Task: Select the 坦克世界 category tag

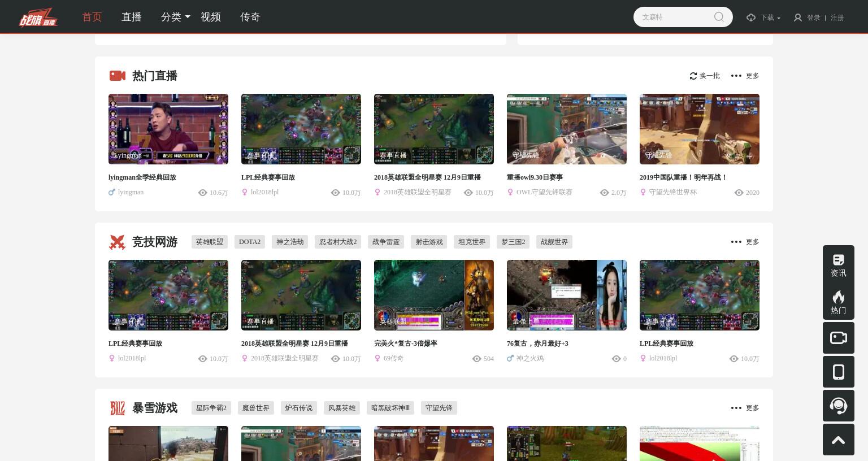Action: [x=472, y=242]
